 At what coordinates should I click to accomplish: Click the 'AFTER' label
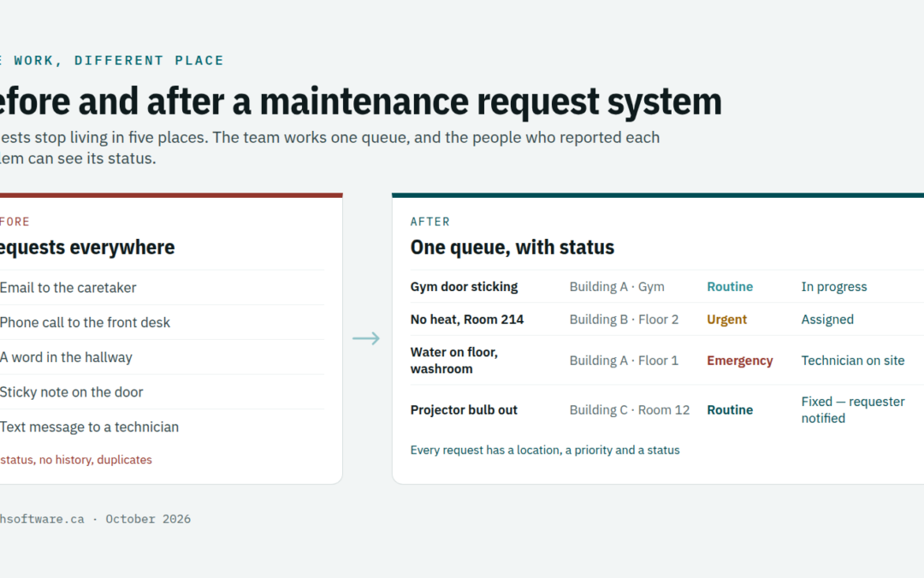click(x=430, y=222)
